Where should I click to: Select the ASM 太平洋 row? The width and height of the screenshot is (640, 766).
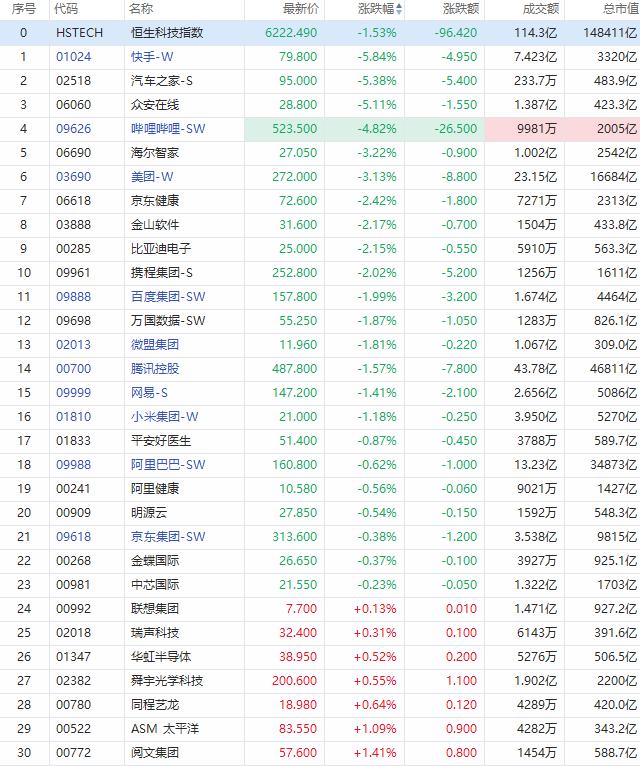[320, 728]
